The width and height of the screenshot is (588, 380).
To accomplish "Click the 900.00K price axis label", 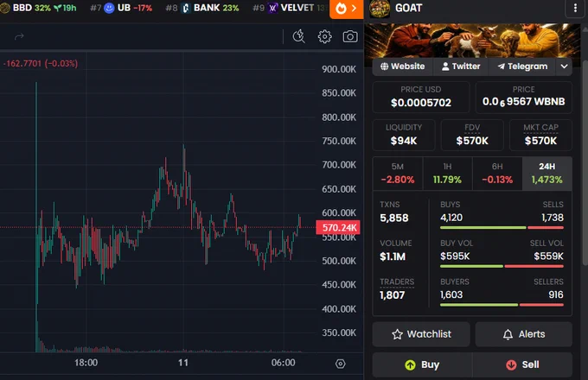I will (x=339, y=69).
